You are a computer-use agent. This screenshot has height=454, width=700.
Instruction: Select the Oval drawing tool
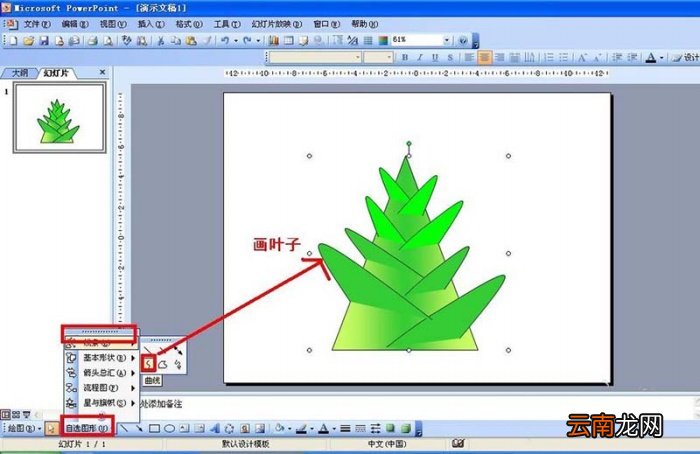(169, 429)
